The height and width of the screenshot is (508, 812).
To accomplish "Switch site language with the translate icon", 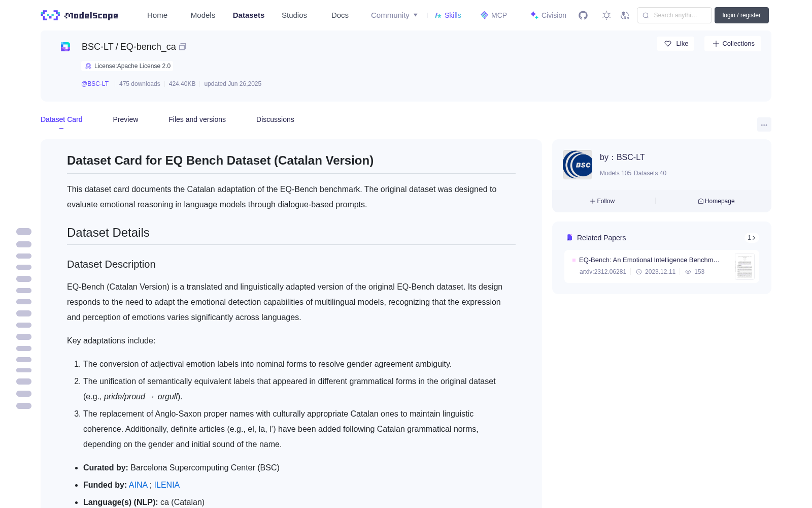I will [625, 15].
